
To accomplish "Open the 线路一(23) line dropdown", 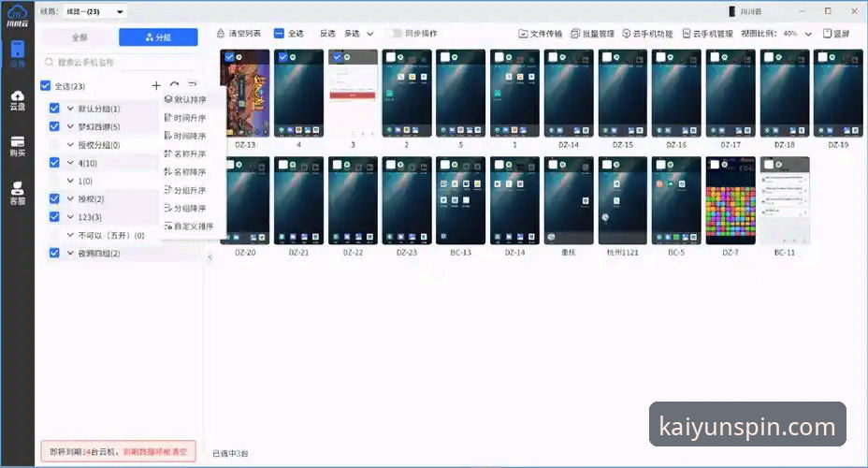I will pyautogui.click(x=94, y=11).
